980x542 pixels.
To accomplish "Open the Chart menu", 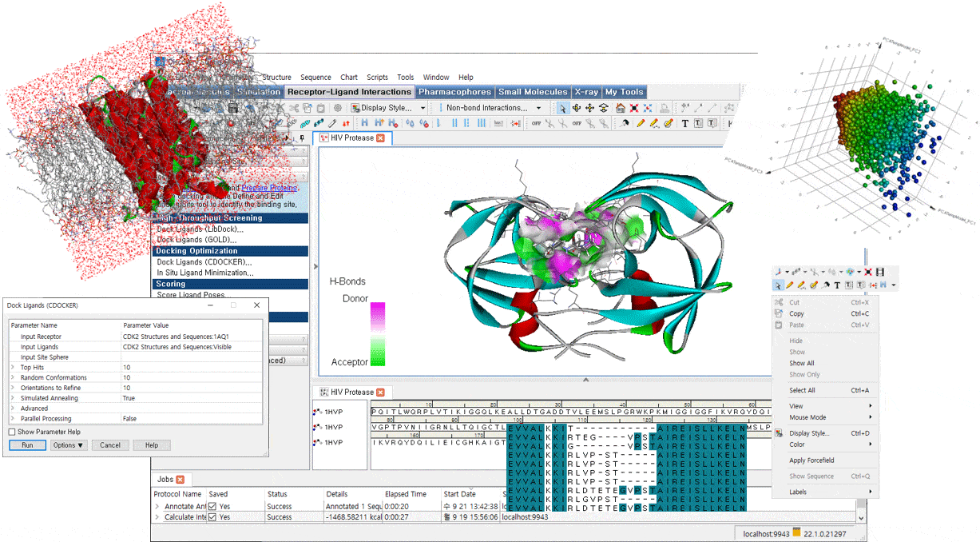I will pyautogui.click(x=349, y=78).
